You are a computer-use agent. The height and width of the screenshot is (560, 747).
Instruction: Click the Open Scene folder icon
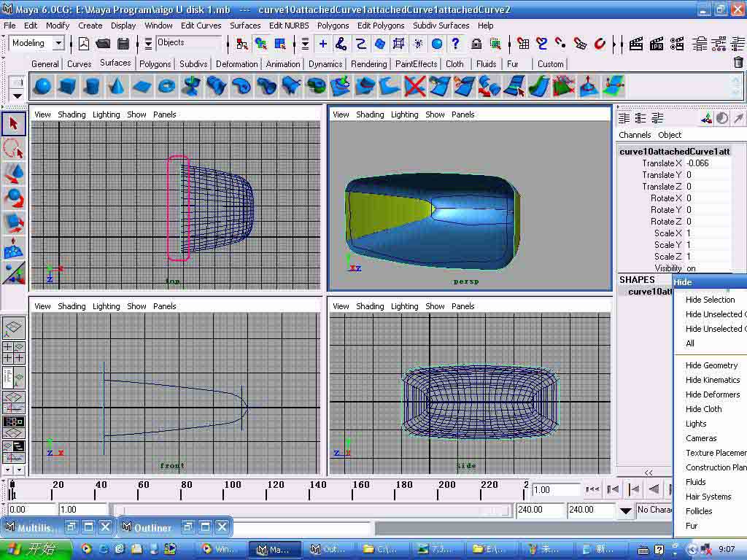tap(103, 44)
